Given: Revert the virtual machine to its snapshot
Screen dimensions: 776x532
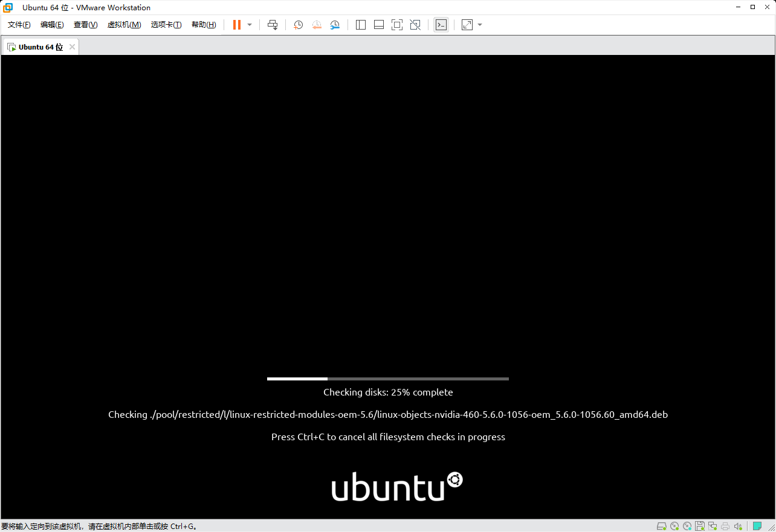Looking at the screenshot, I should 317,25.
